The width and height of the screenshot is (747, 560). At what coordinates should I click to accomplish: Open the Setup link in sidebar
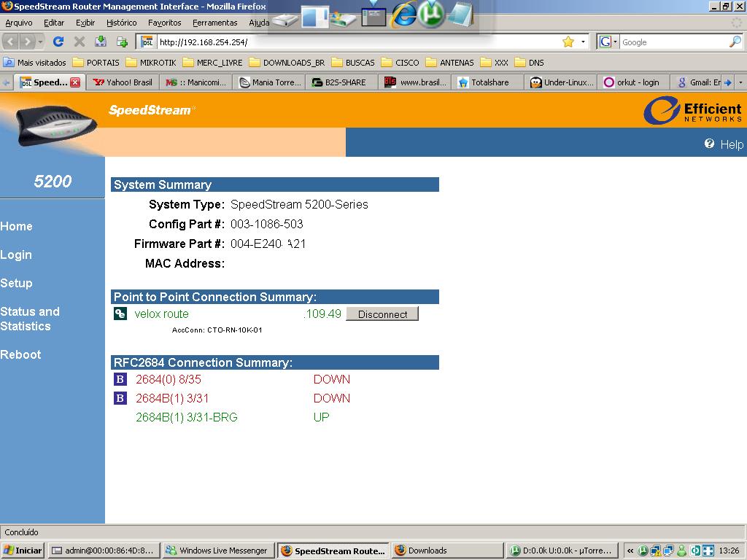tap(16, 283)
